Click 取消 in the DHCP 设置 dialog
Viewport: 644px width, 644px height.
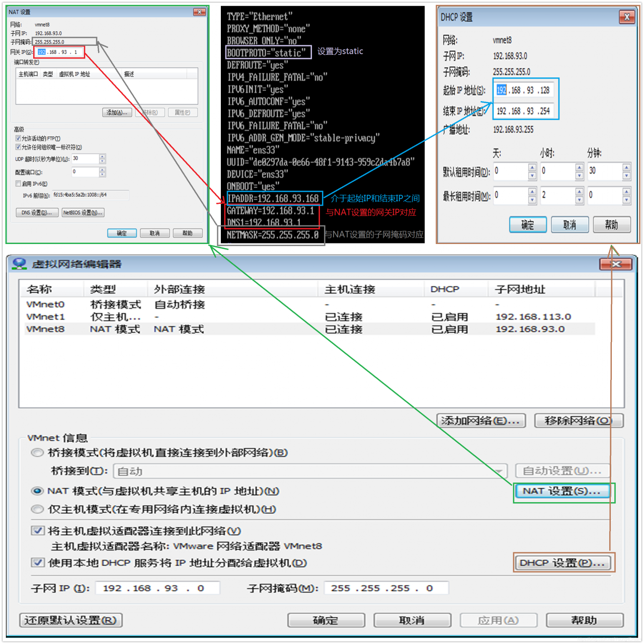click(570, 225)
